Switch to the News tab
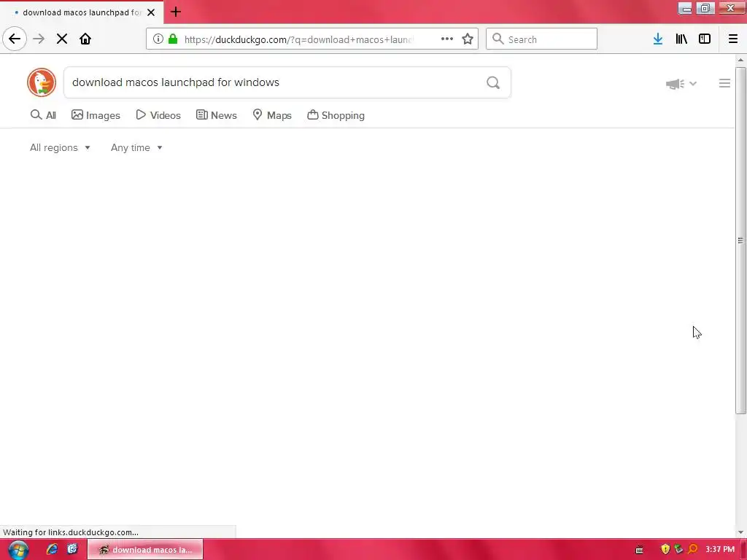Viewport: 747px width, 560px height. [216, 115]
